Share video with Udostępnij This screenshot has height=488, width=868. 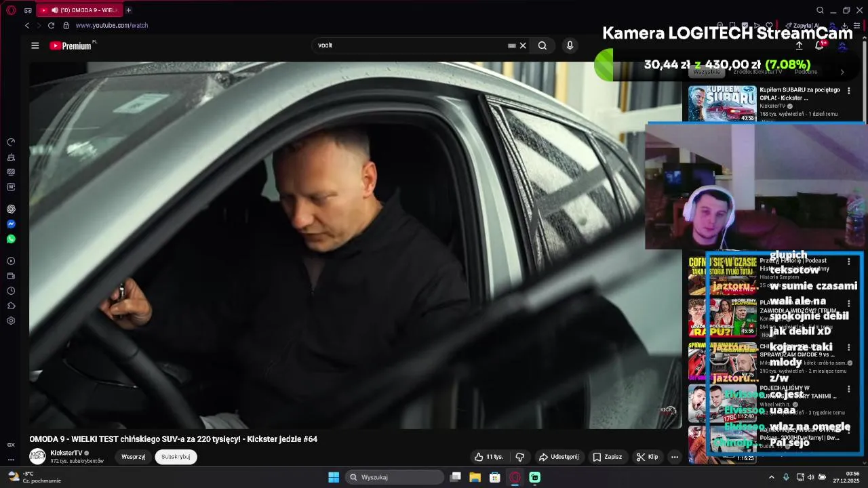pos(559,457)
